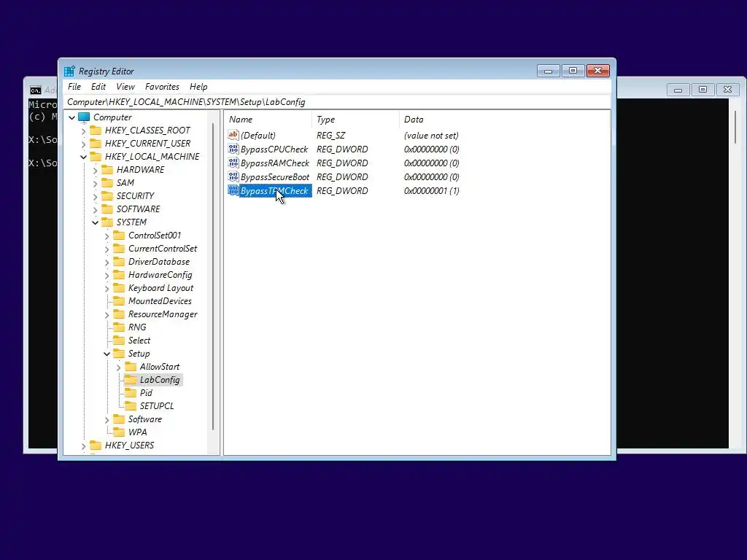Sort by the Name column header

pyautogui.click(x=268, y=120)
